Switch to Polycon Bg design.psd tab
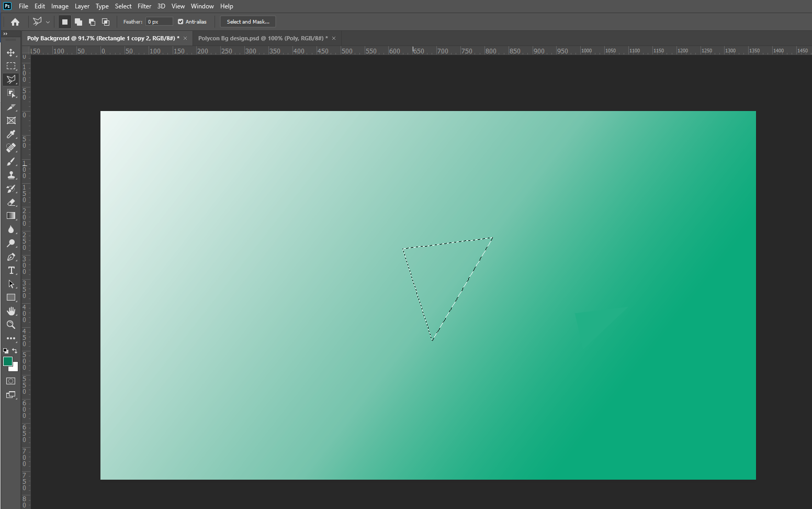 pos(263,38)
